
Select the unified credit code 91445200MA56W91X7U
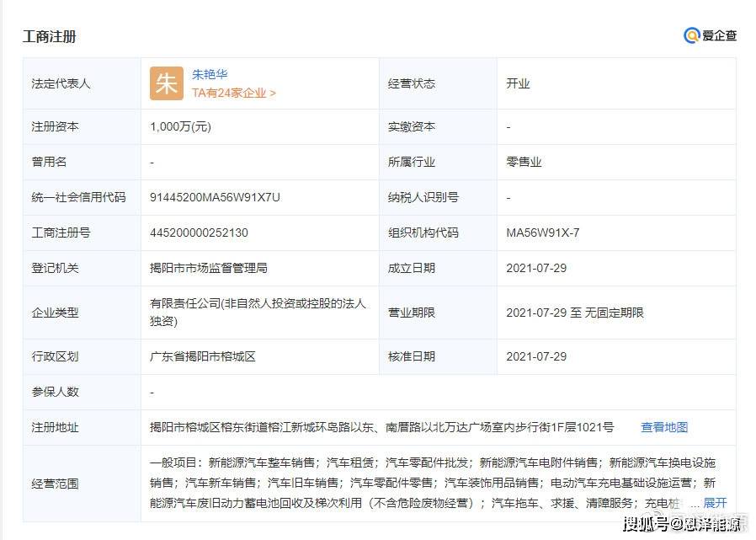tap(215, 197)
